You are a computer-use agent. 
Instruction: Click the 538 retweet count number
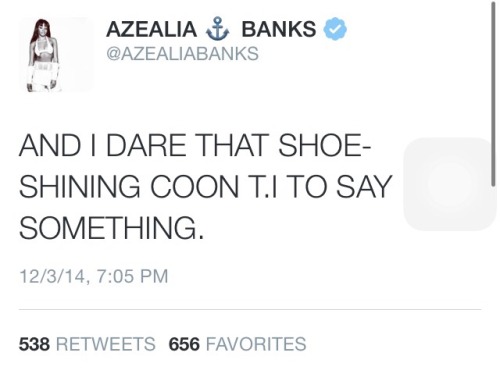point(34,344)
